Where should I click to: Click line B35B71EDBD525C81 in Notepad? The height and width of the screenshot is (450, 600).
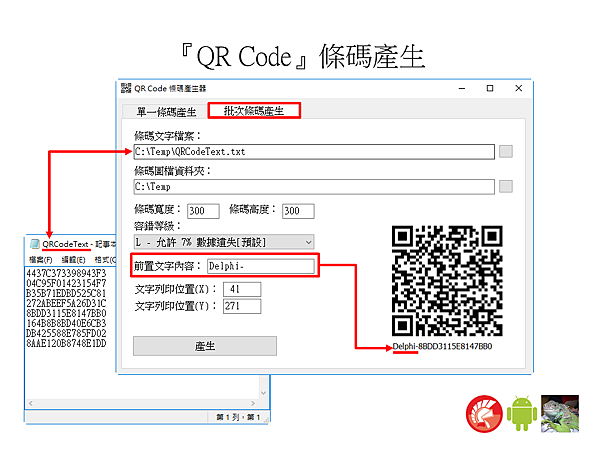click(x=66, y=293)
